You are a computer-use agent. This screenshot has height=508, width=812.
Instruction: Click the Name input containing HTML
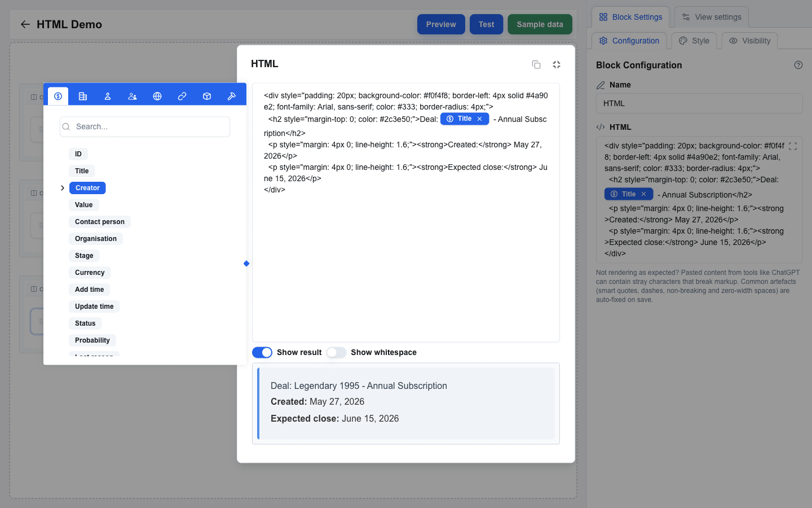tap(699, 103)
